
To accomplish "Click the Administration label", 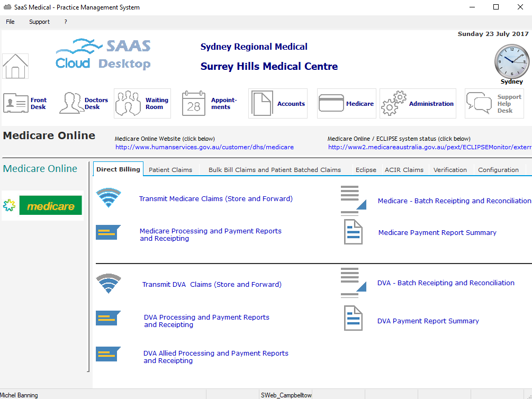I will (431, 104).
